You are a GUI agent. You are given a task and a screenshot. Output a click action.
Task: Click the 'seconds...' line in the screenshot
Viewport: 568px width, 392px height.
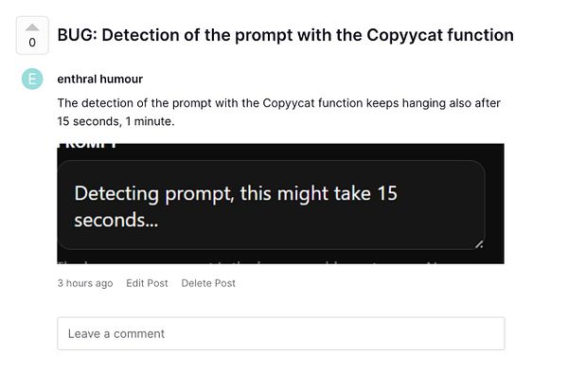(x=115, y=221)
